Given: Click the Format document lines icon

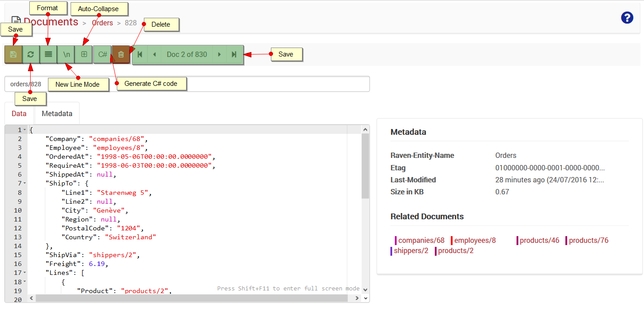Looking at the screenshot, I should (48, 54).
